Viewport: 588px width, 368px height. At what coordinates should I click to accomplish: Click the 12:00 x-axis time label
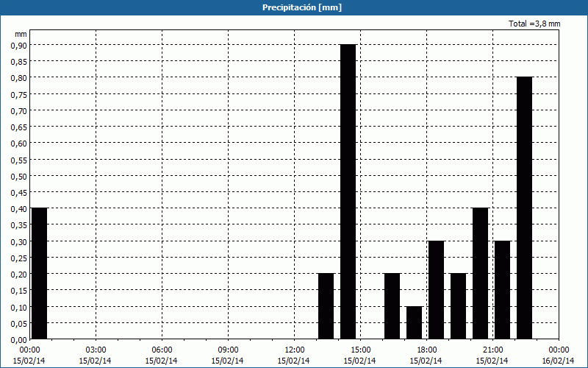[x=295, y=350]
